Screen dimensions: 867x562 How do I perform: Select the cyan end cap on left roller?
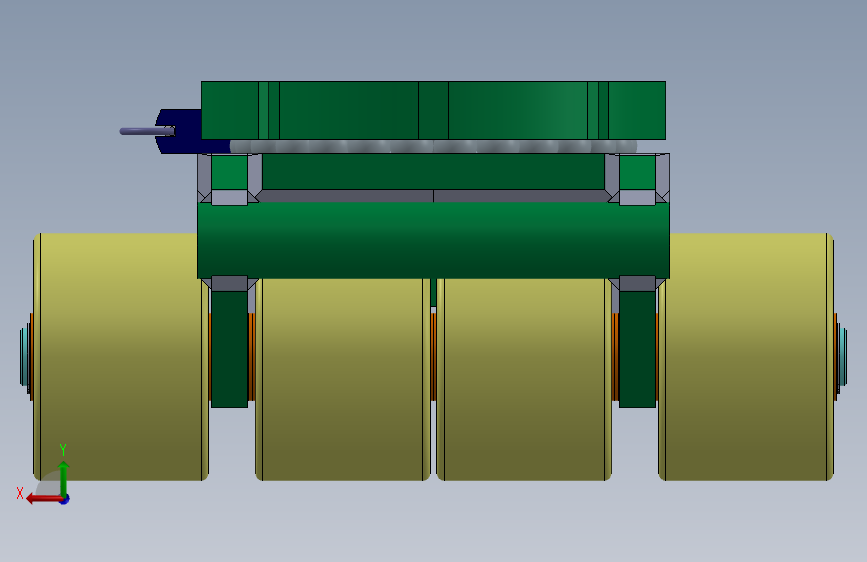(x=24, y=356)
